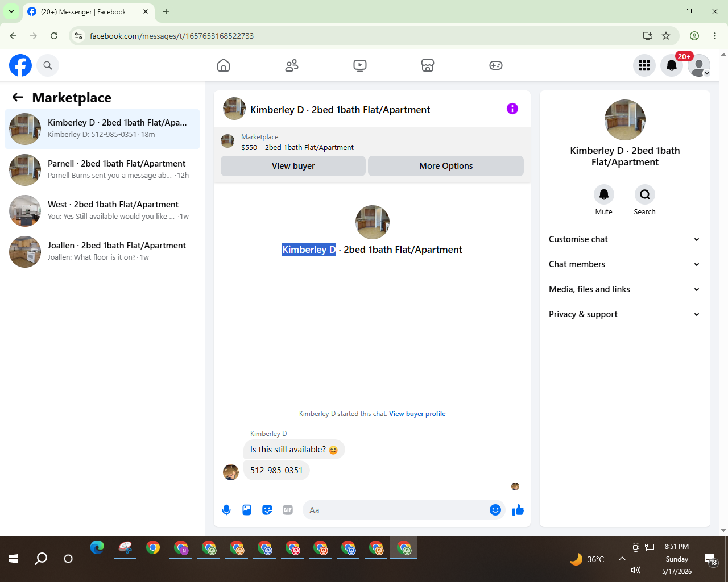Open conversation information purple icon
Image resolution: width=728 pixels, height=582 pixels.
coord(512,109)
